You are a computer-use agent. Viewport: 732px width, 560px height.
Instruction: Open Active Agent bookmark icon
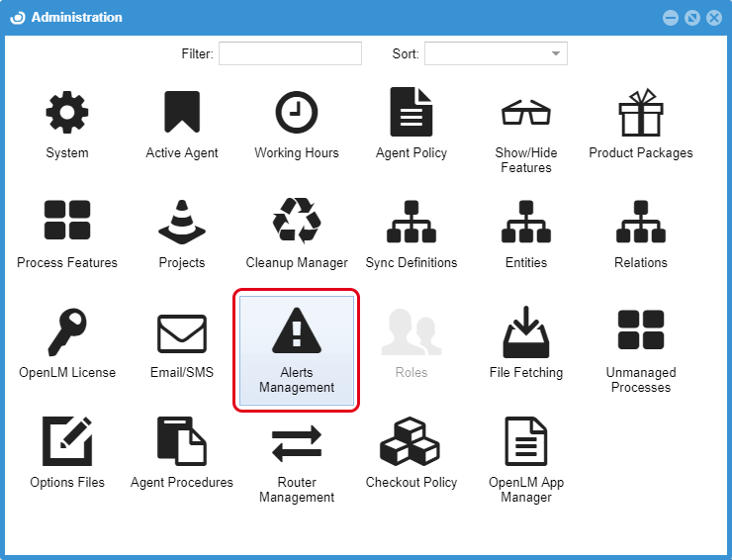coord(182,113)
